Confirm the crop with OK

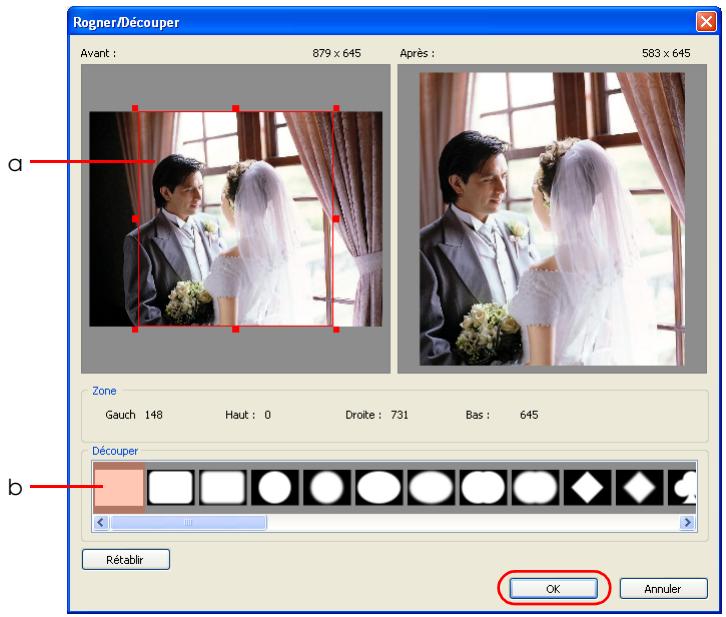[553, 589]
